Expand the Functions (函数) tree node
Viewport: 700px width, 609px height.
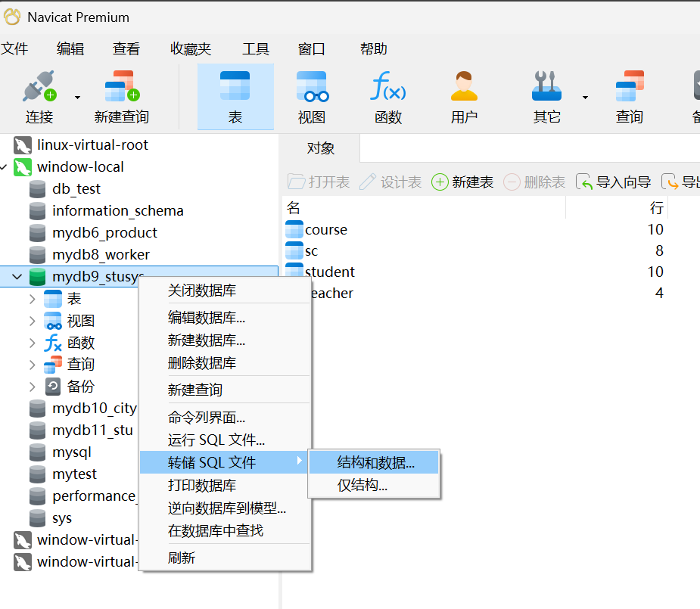coord(32,343)
